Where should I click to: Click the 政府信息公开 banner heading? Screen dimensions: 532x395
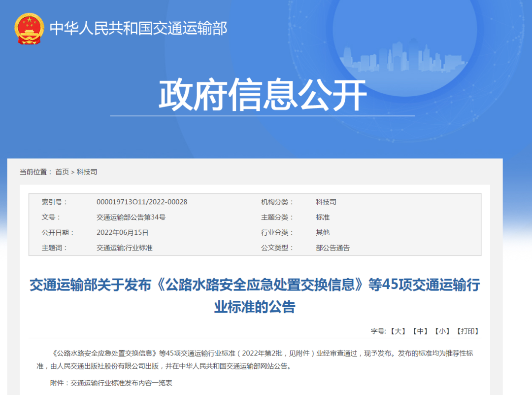(x=263, y=95)
